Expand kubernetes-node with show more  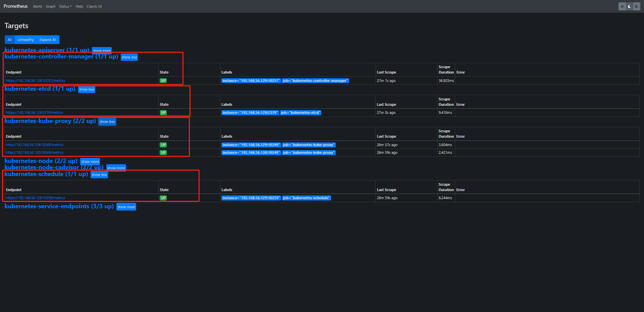(90, 162)
